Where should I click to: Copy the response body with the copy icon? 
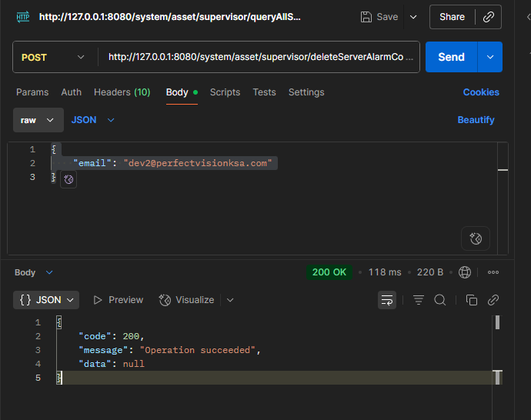[x=472, y=300]
